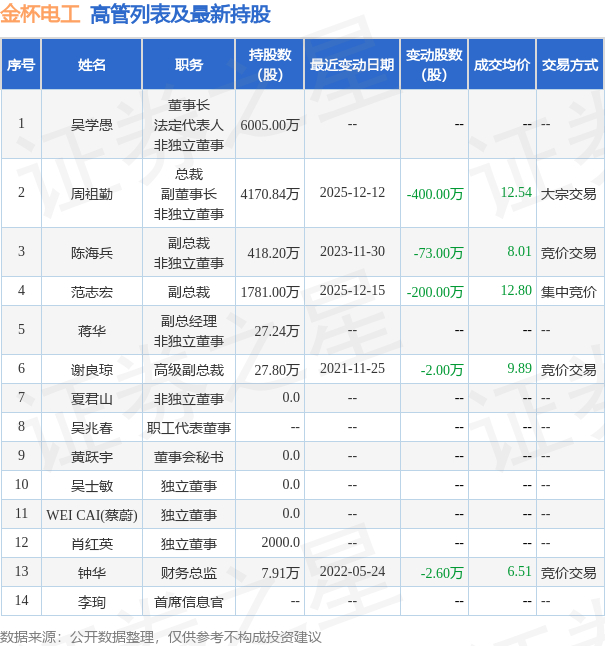Viewport: 605px width, 646px height.
Task: Click the 最近变动日期 column header
Action: click(352, 64)
